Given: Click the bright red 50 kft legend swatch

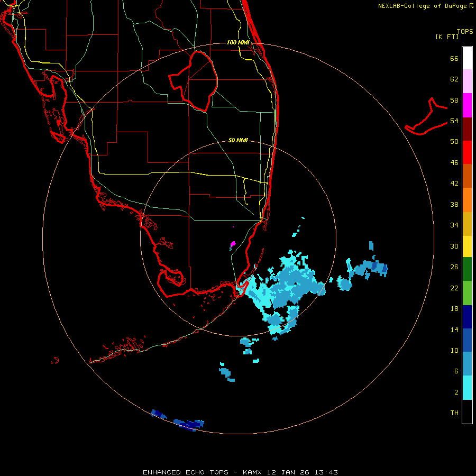Looking at the screenshot, I should 467,152.
